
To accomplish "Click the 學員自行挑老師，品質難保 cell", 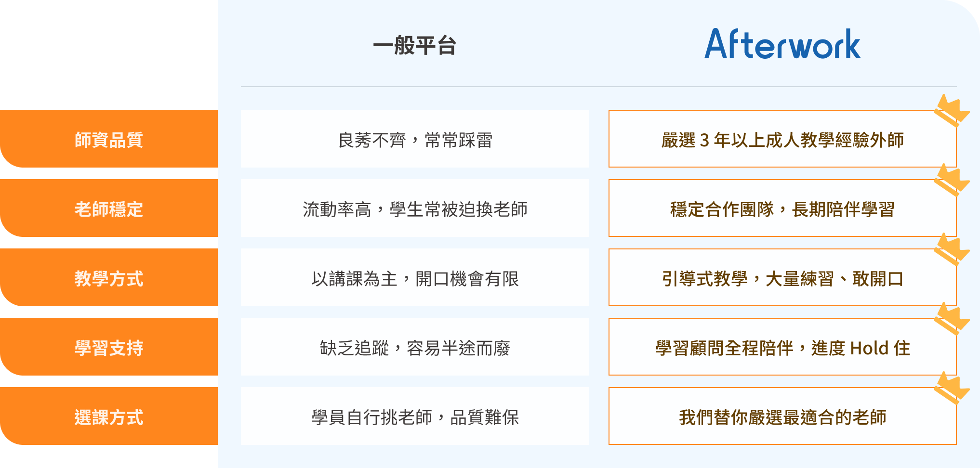I will click(415, 416).
